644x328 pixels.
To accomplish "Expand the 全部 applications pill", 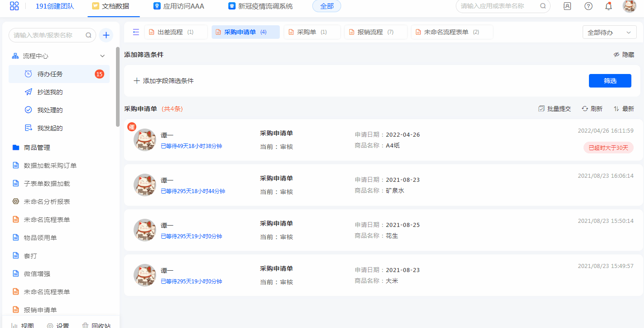I will pos(326,6).
